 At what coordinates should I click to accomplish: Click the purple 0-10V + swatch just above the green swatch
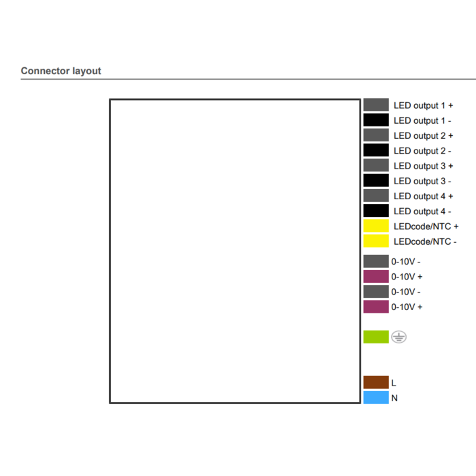click(376, 307)
